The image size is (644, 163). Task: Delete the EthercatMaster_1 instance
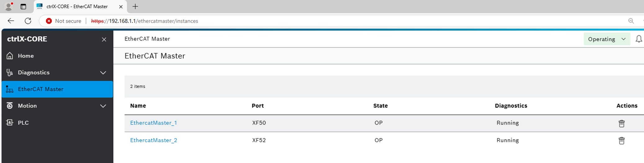[x=621, y=123]
